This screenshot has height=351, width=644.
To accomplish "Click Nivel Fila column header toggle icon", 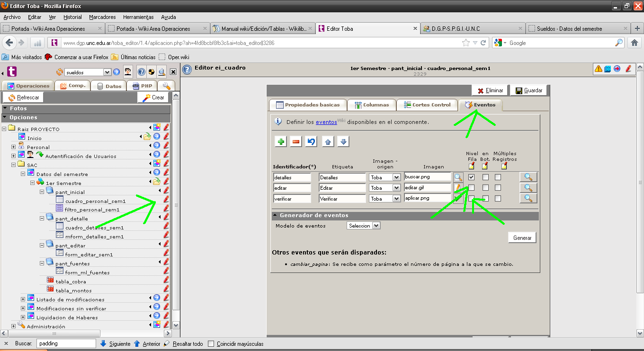I will point(471,166).
